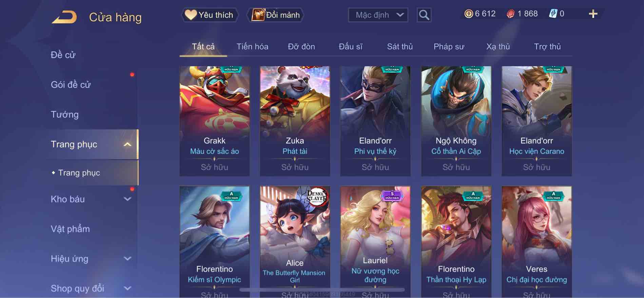Switch to the Sát thủ tab
The height and width of the screenshot is (298, 644).
pyautogui.click(x=400, y=46)
